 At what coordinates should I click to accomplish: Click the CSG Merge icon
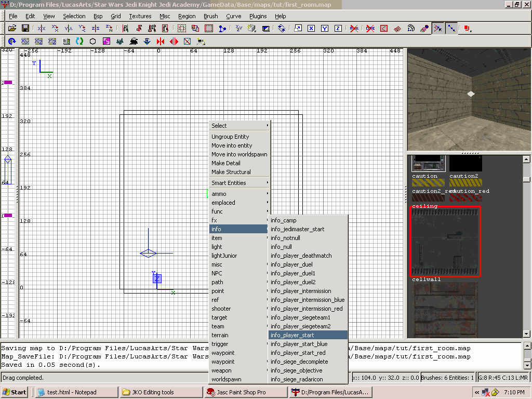tap(195, 29)
